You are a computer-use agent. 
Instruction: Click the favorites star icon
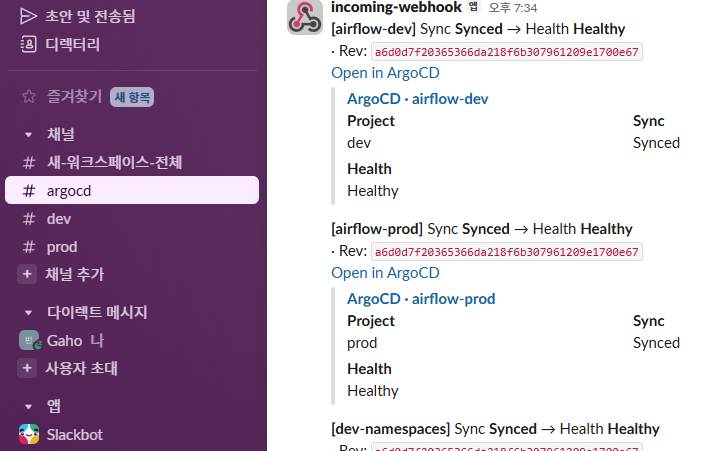pyautogui.click(x=28, y=97)
